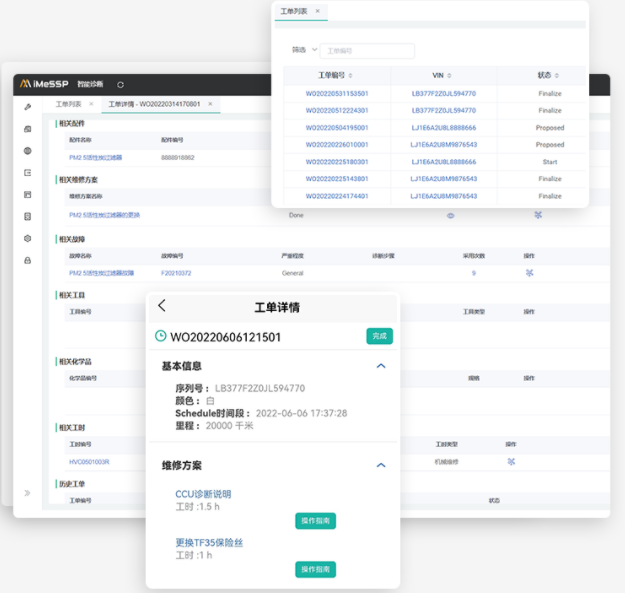
Task: Open the stacked boxes icon in the sidebar
Action: tap(28, 129)
